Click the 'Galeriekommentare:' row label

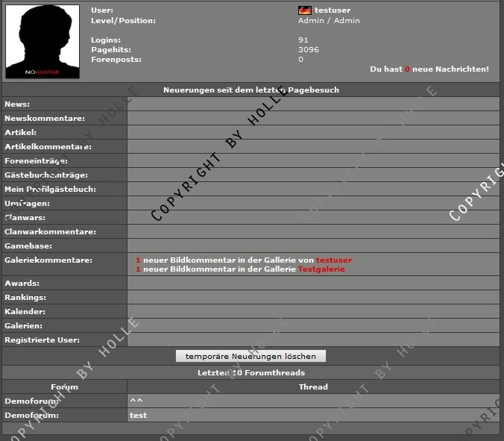[48, 260]
